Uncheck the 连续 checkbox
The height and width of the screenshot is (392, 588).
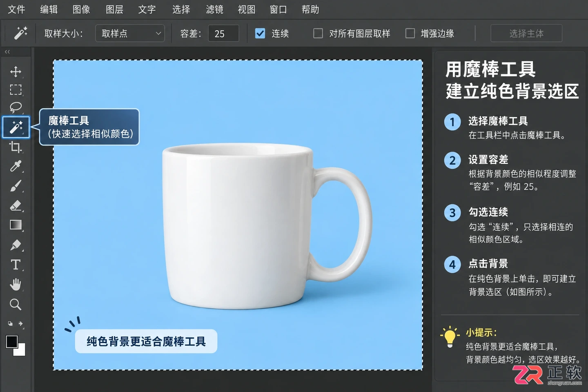(x=260, y=33)
